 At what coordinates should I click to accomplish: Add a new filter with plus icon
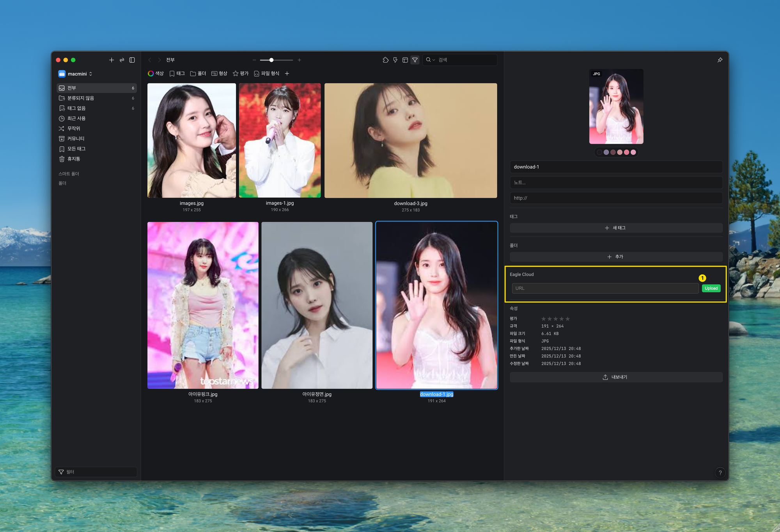point(287,74)
